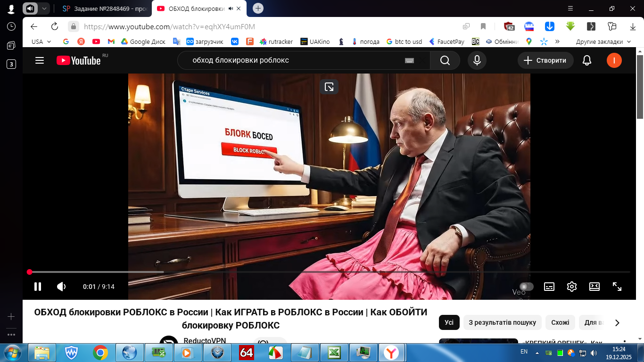The width and height of the screenshot is (644, 362).
Task: Switch the EN keyboard language indicator
Action: pos(524,352)
